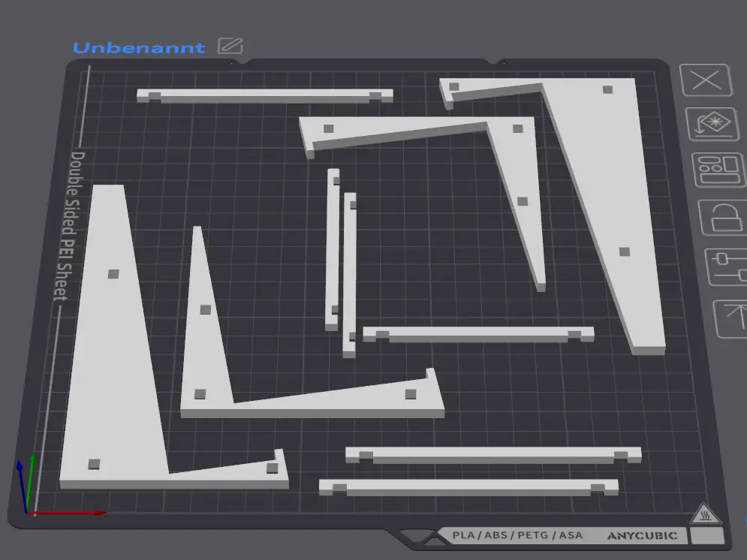Auto-orient objects on this plate
This screenshot has height=560, width=747.
point(713,124)
